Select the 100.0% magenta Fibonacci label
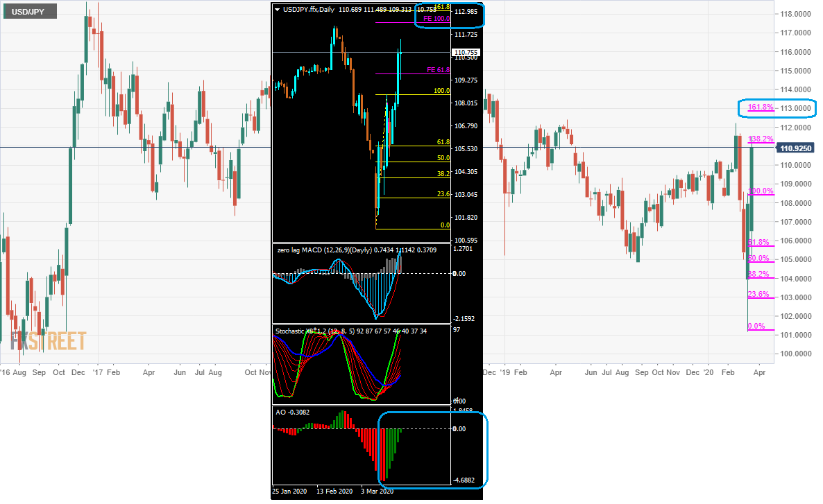 761,191
